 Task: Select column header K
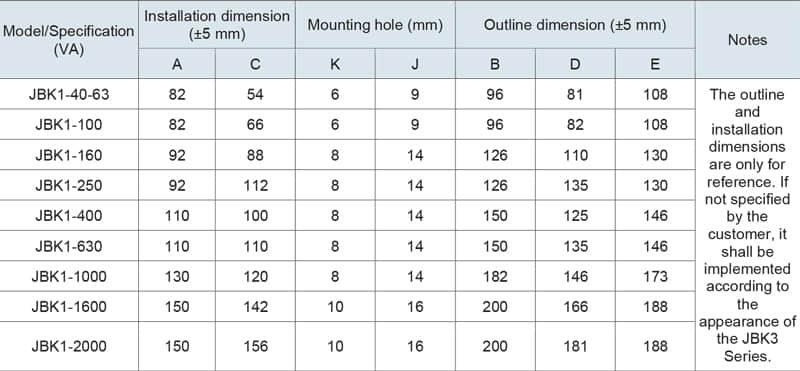(335, 64)
